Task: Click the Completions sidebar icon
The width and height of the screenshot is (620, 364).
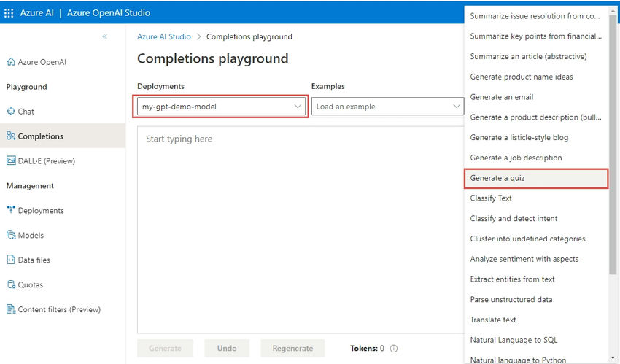Action: pos(11,136)
